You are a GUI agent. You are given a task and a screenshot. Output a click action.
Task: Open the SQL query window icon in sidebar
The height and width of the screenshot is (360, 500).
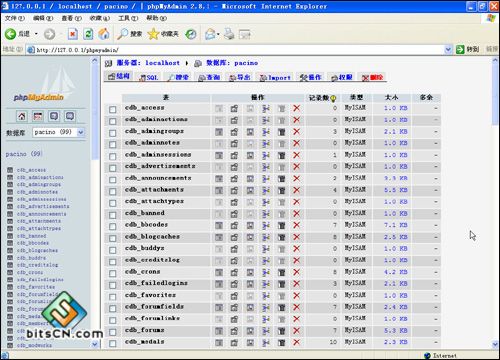tap(38, 116)
